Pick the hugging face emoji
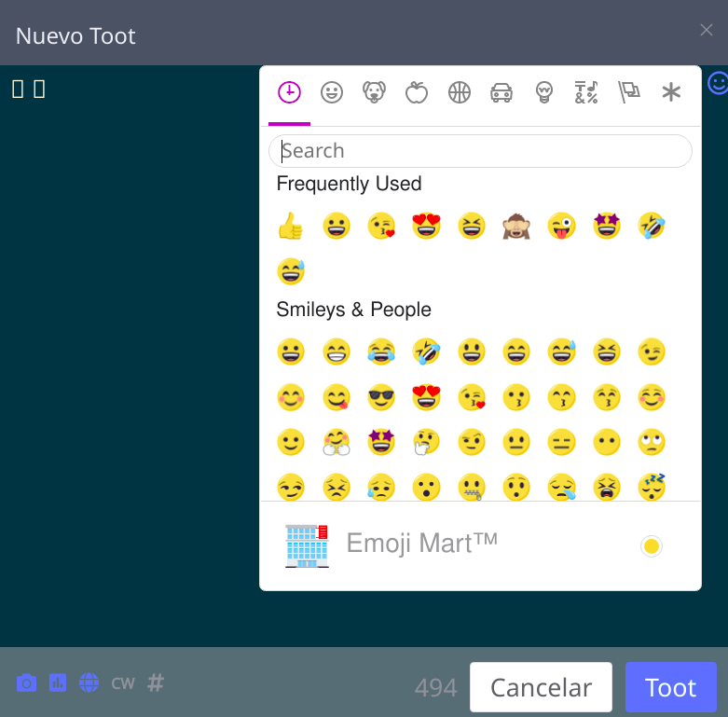Image resolution: width=728 pixels, height=717 pixels. click(x=337, y=442)
